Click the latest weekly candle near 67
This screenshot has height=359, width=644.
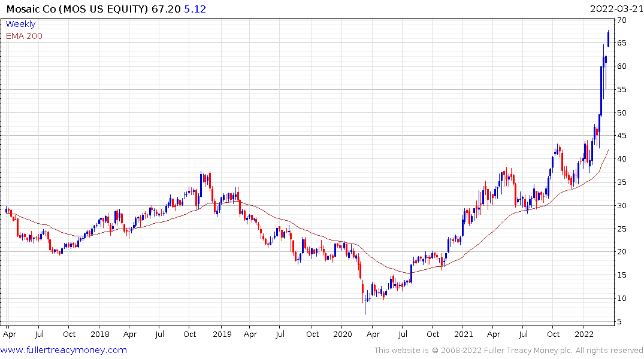pyautogui.click(x=608, y=38)
